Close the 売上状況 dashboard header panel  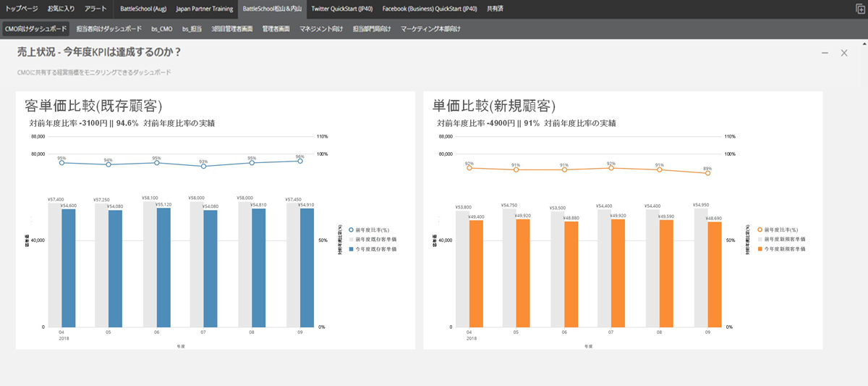pyautogui.click(x=843, y=53)
